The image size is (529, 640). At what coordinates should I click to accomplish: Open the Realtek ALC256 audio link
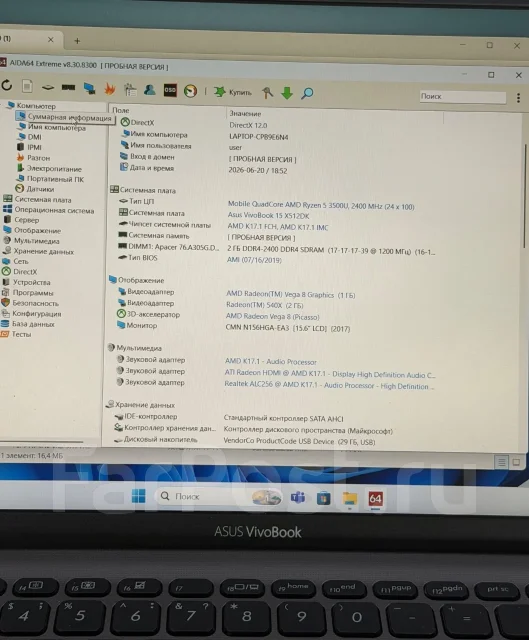[329, 385]
